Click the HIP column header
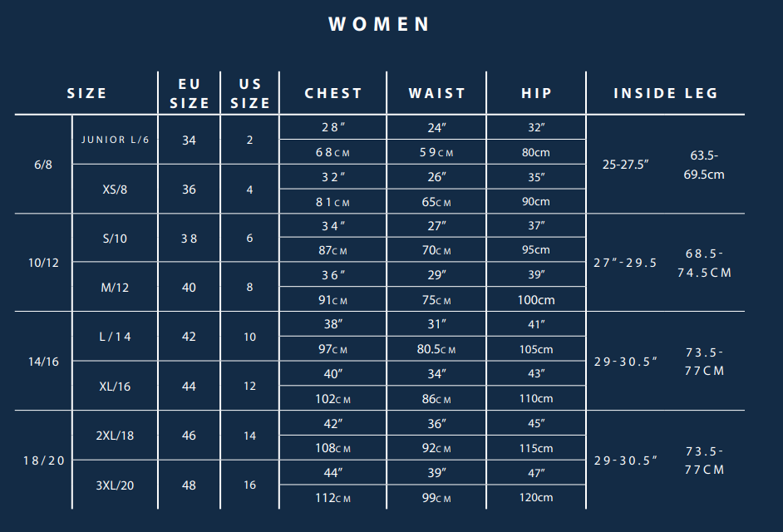 click(536, 93)
